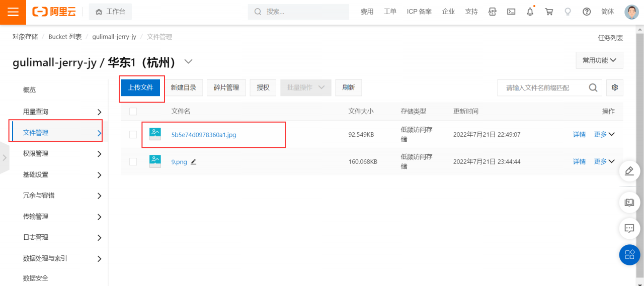Open the file list settings gear
This screenshot has width=644, height=286.
[615, 87]
